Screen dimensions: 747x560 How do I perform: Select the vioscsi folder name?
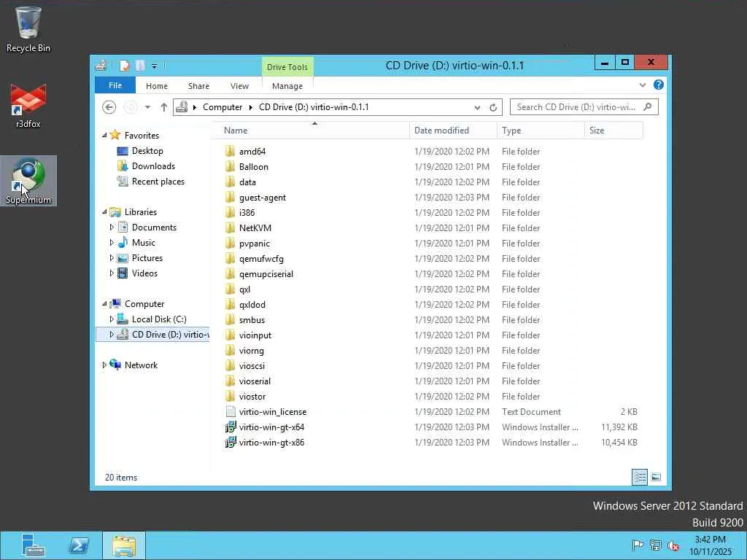(252, 366)
